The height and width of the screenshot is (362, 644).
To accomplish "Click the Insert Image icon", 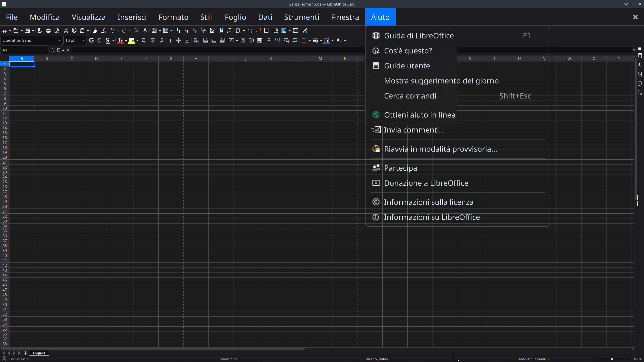I will tap(213, 30).
